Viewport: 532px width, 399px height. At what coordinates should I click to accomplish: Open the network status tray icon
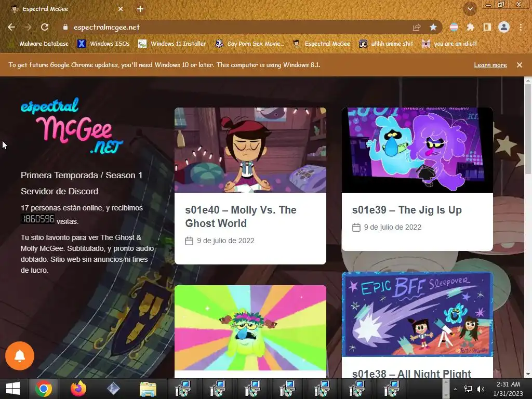[x=468, y=389]
